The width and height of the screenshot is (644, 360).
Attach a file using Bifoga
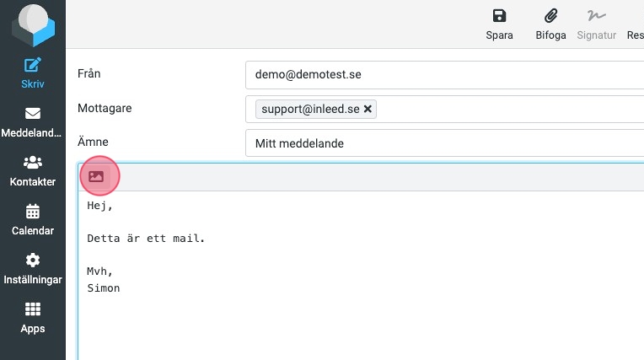coord(550,24)
